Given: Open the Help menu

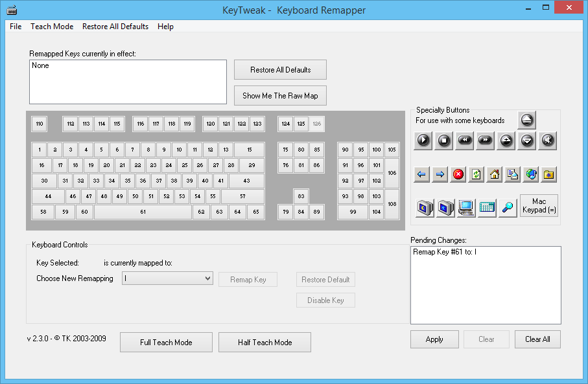Looking at the screenshot, I should (165, 27).
